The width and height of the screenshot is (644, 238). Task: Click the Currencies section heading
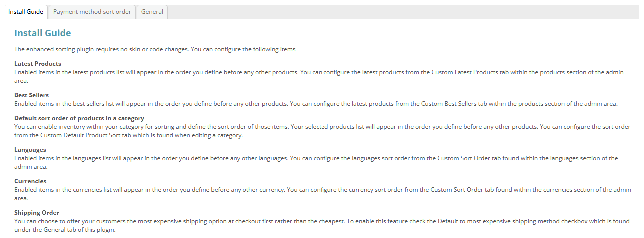(30, 181)
